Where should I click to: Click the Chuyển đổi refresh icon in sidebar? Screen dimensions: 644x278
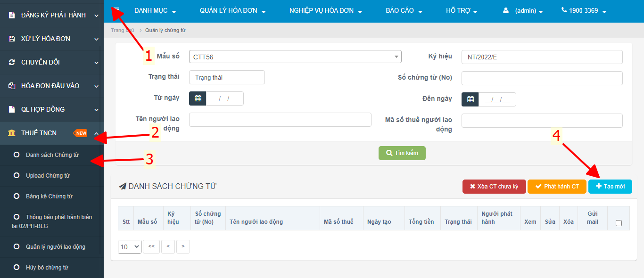[x=12, y=63]
